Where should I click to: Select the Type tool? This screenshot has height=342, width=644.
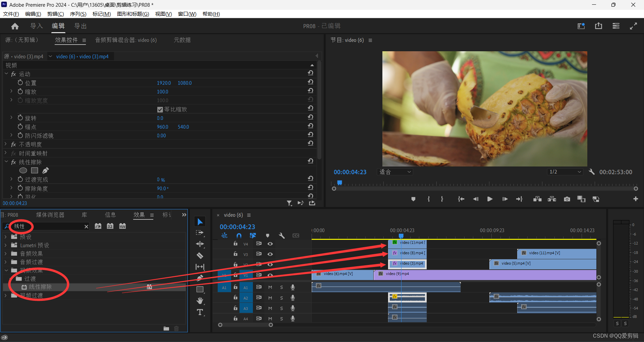pyautogui.click(x=200, y=312)
